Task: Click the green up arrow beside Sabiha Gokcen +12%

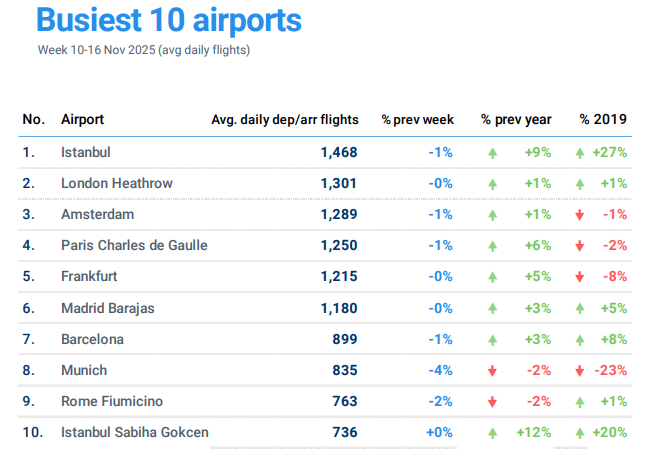Action: click(x=492, y=432)
